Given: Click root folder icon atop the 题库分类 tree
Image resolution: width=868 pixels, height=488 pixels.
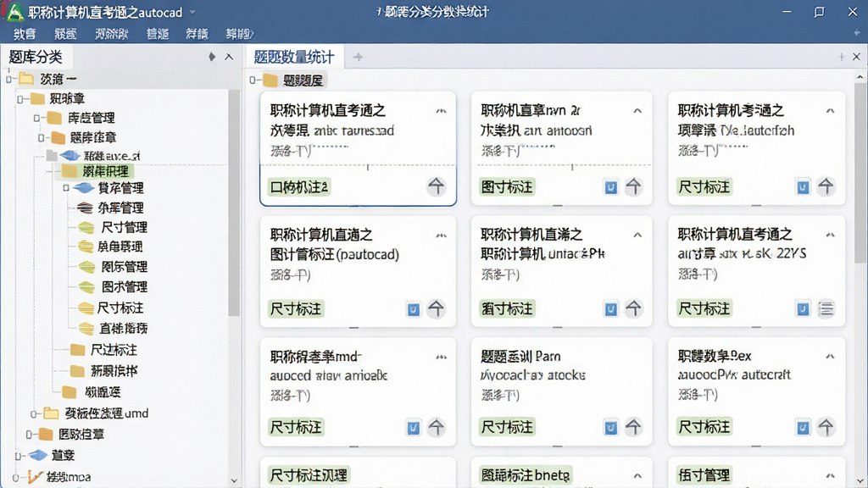Looking at the screenshot, I should click(x=26, y=79).
